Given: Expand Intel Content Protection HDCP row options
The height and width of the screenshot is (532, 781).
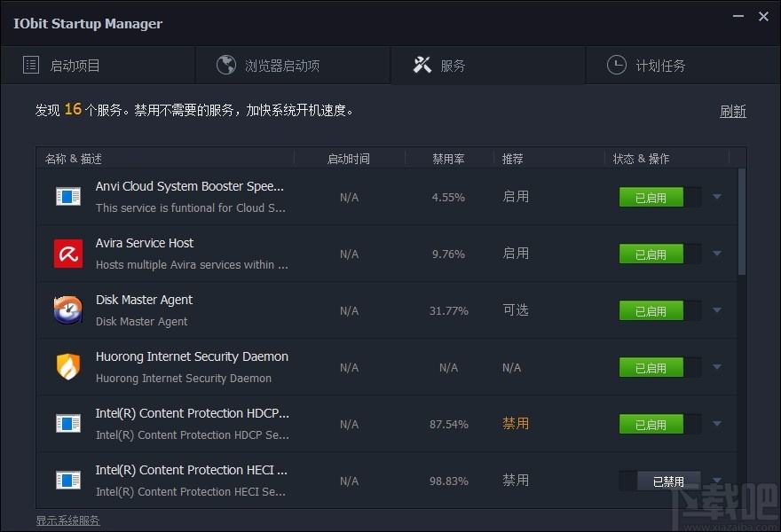Looking at the screenshot, I should pos(716,424).
